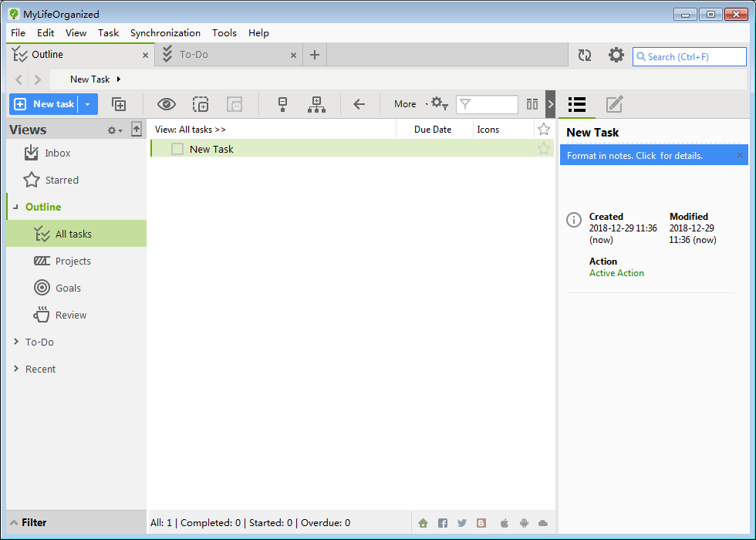Toggle the star next to the column header

[544, 129]
